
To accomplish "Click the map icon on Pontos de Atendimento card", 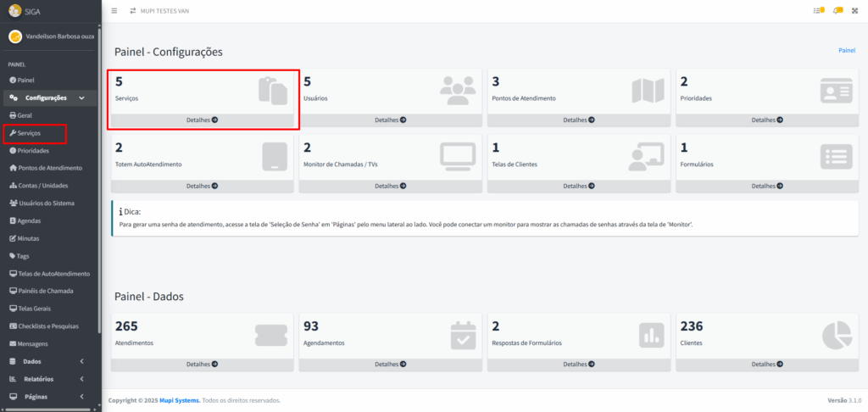I will (x=647, y=90).
